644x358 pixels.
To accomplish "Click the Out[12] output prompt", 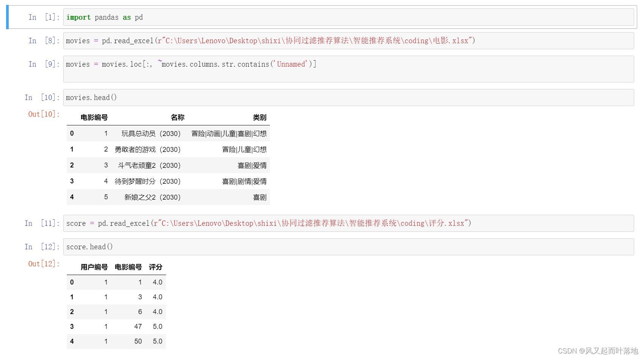I will 44,264.
